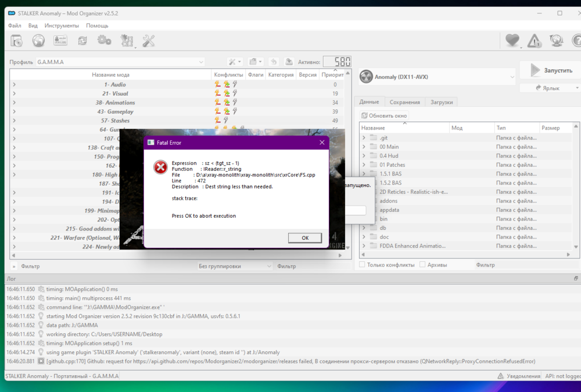Screen dimensions: 581x392
Task: Click the create backup icon near Активно
Action: [x=289, y=62]
